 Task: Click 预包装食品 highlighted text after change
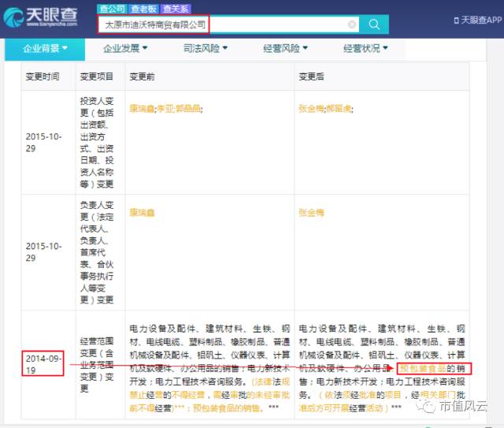(423, 368)
